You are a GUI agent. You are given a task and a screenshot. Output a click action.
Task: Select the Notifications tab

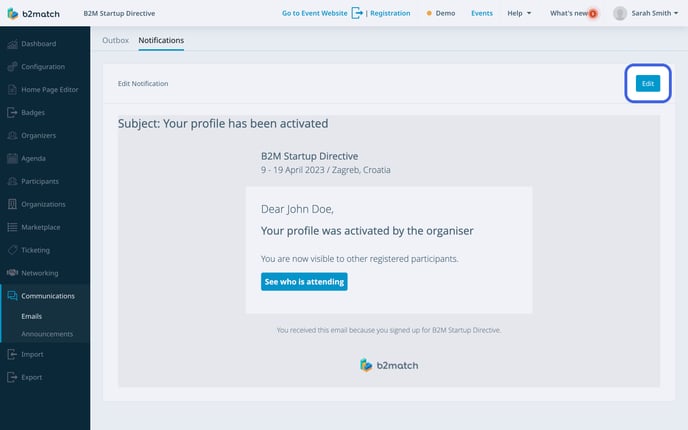coord(161,40)
